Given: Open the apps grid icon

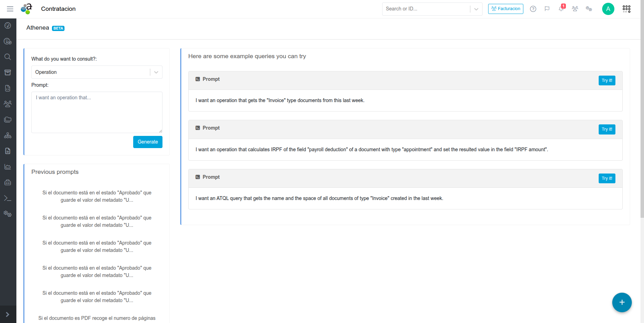Looking at the screenshot, I should point(626,9).
